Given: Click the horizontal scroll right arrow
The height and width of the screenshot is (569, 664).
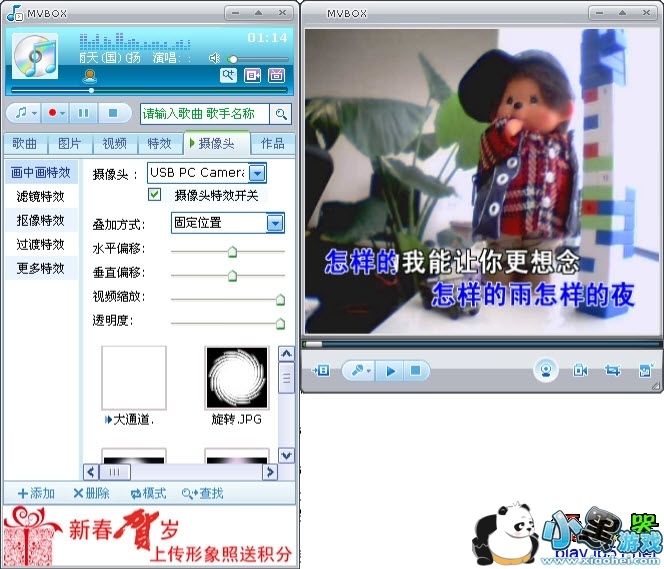Looking at the screenshot, I should 270,472.
